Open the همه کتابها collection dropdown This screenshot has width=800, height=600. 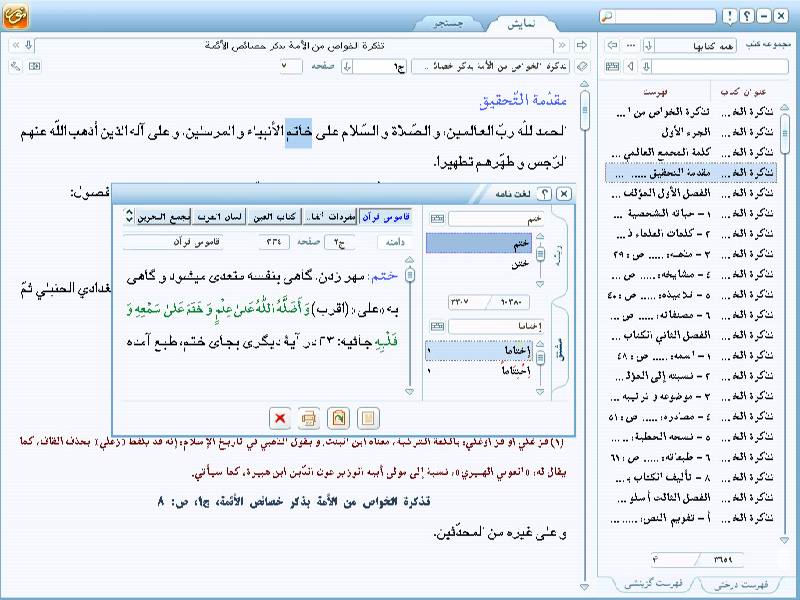coord(648,45)
